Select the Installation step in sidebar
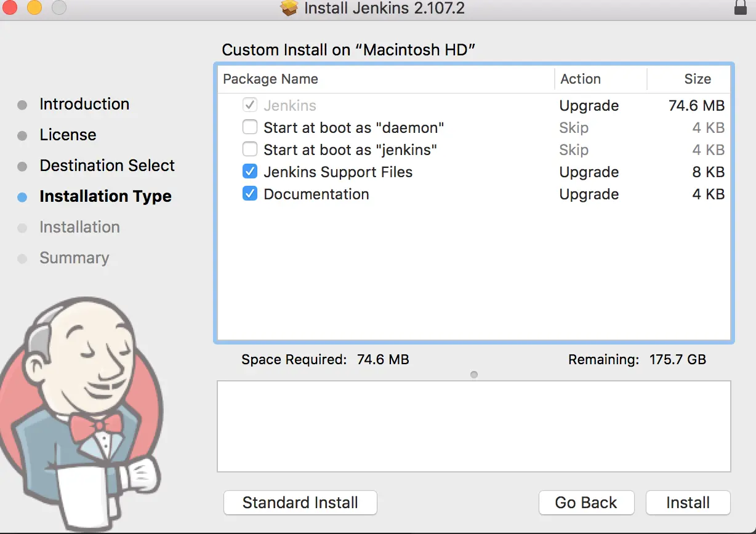The height and width of the screenshot is (534, 756). tap(79, 227)
